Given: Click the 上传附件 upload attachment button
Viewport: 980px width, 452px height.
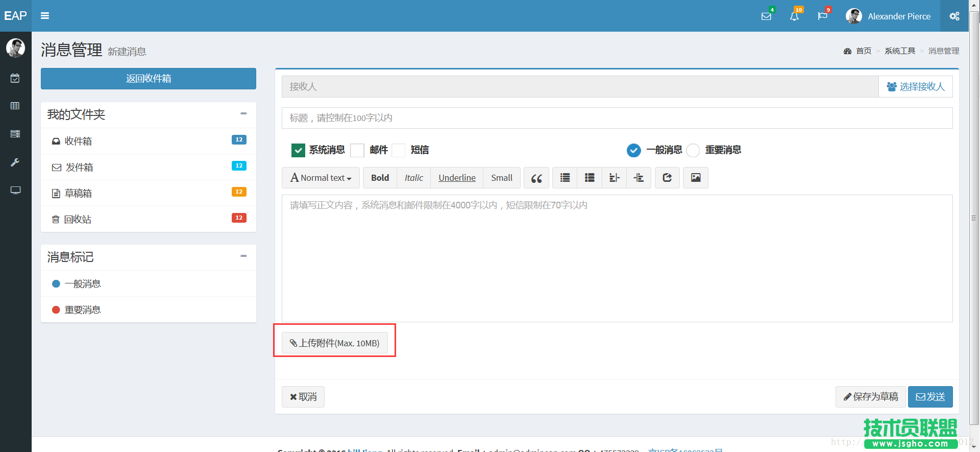Looking at the screenshot, I should click(x=334, y=343).
